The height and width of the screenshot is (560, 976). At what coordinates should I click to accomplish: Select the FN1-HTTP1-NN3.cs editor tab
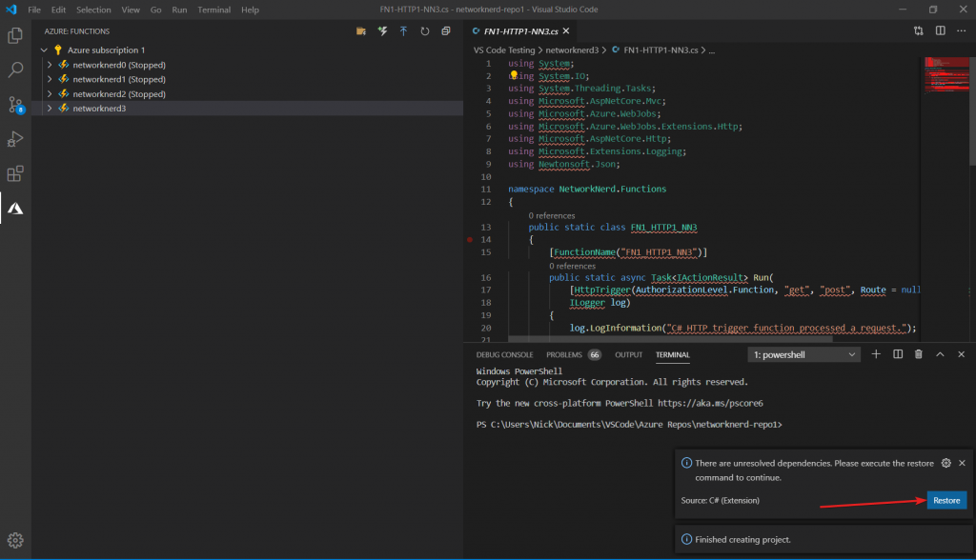519,31
